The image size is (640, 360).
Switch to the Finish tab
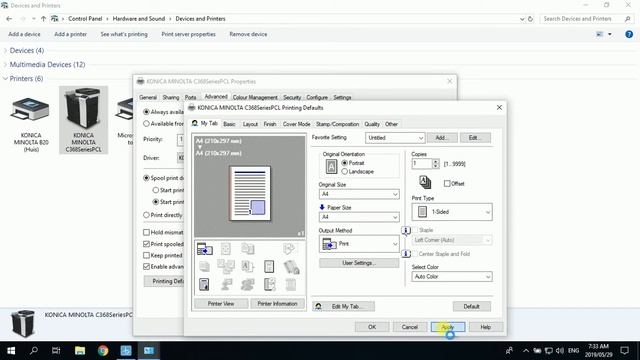coord(270,124)
